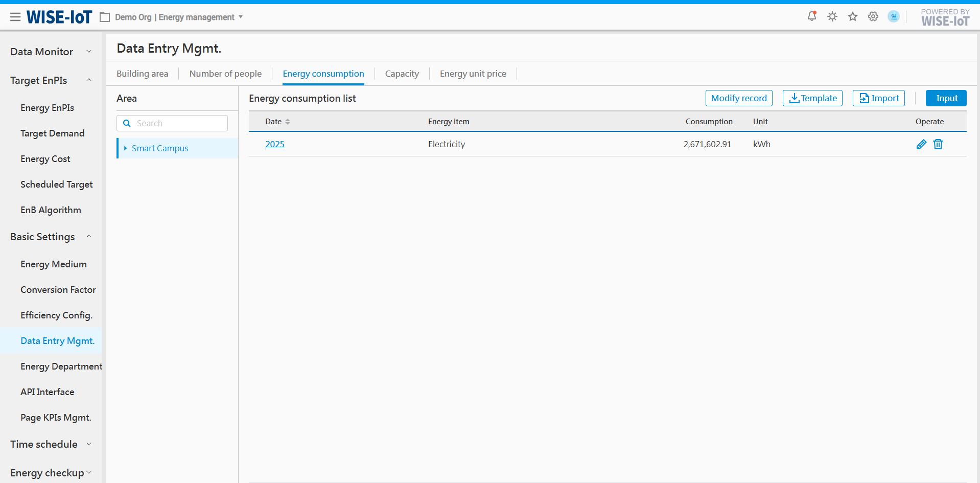Open the settings gear icon
This screenshot has height=483, width=980.
873,17
